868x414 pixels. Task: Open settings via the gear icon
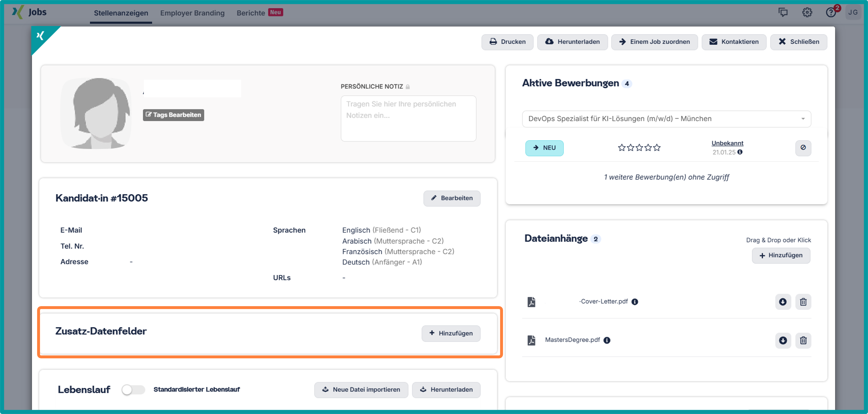(x=807, y=12)
